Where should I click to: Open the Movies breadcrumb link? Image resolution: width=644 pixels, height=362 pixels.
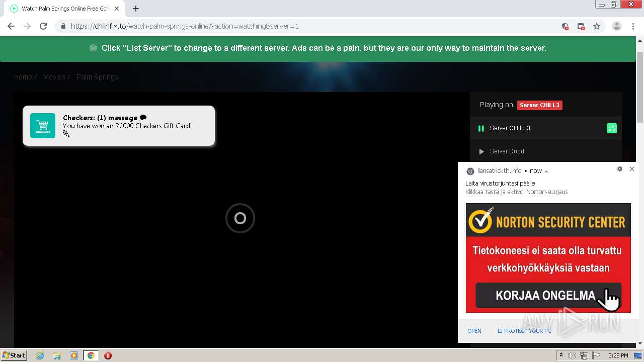pyautogui.click(x=54, y=77)
